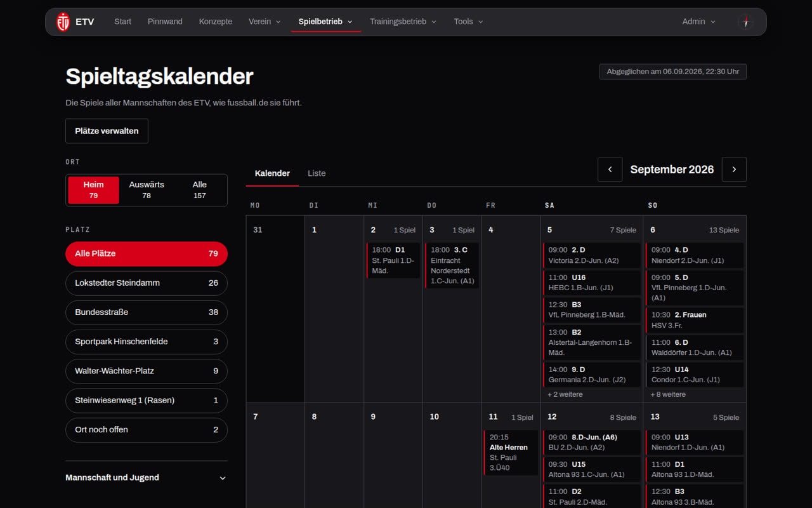Viewport: 812px width, 508px height.
Task: Go to the previous month using the arrow
Action: click(610, 170)
